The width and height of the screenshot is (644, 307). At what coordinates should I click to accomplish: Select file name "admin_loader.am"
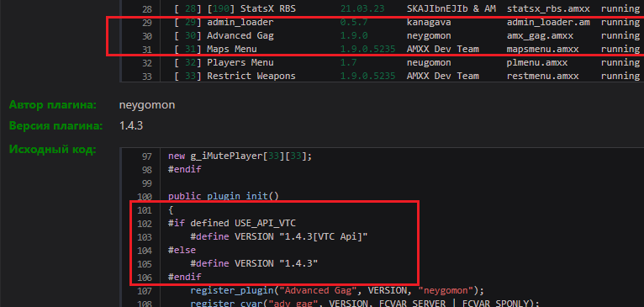pyautogui.click(x=548, y=22)
